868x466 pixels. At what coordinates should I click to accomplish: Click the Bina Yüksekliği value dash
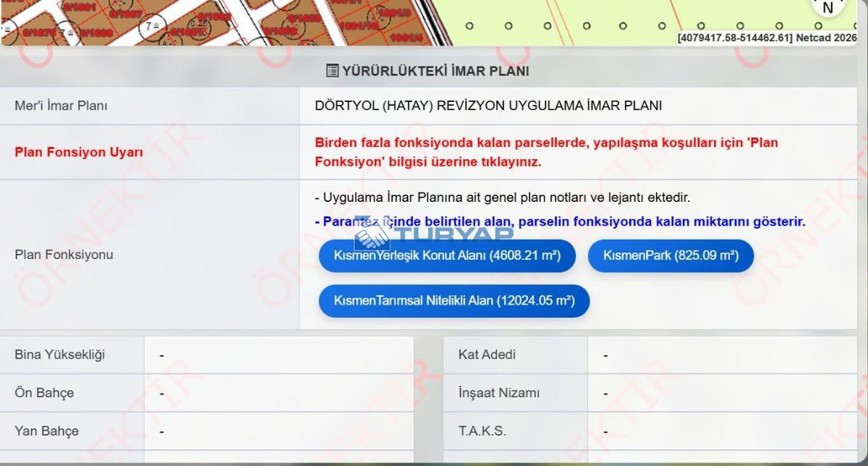click(x=162, y=355)
